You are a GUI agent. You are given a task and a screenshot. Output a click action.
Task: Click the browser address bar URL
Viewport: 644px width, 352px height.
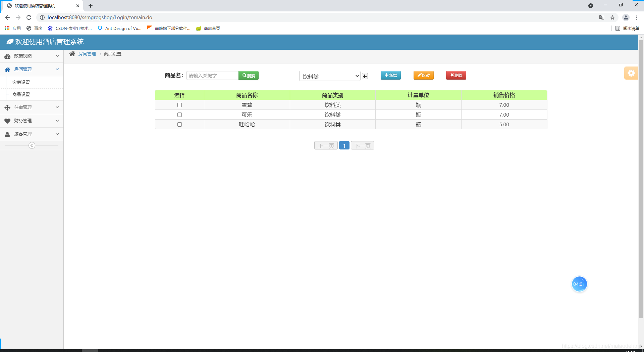click(100, 17)
